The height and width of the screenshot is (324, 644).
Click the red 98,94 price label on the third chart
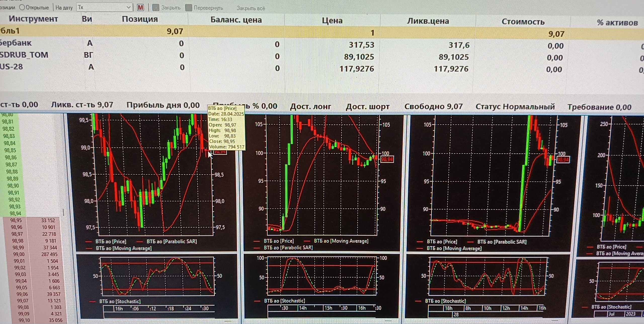point(562,160)
